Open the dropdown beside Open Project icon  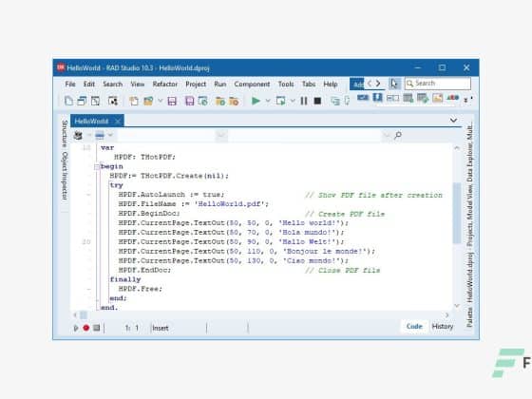tap(161, 101)
